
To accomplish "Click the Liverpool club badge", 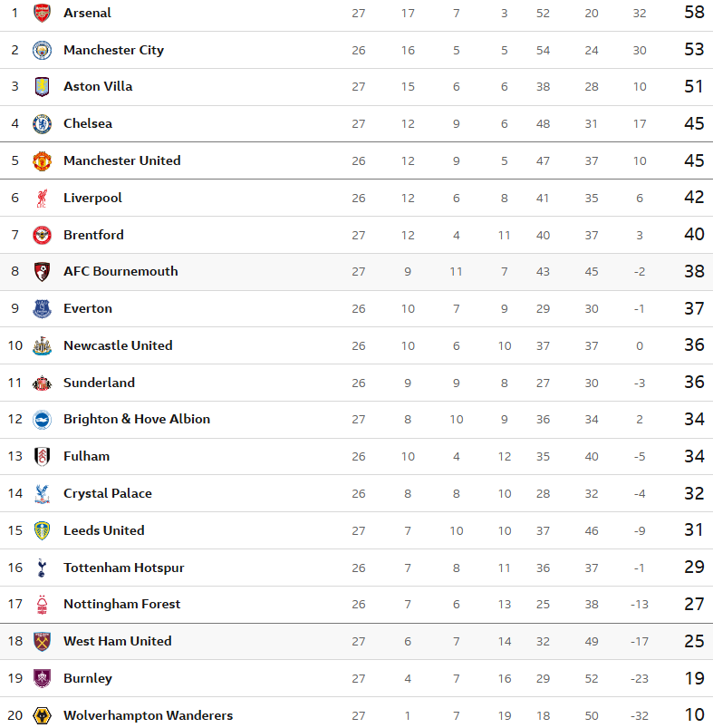I will point(42,198).
